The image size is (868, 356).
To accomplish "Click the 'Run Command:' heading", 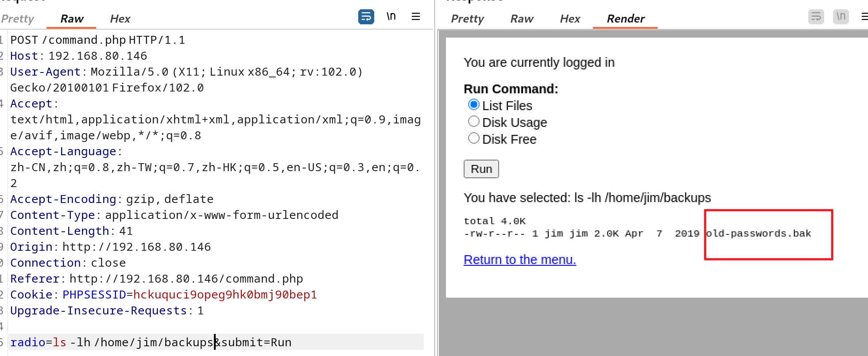I will coord(511,89).
